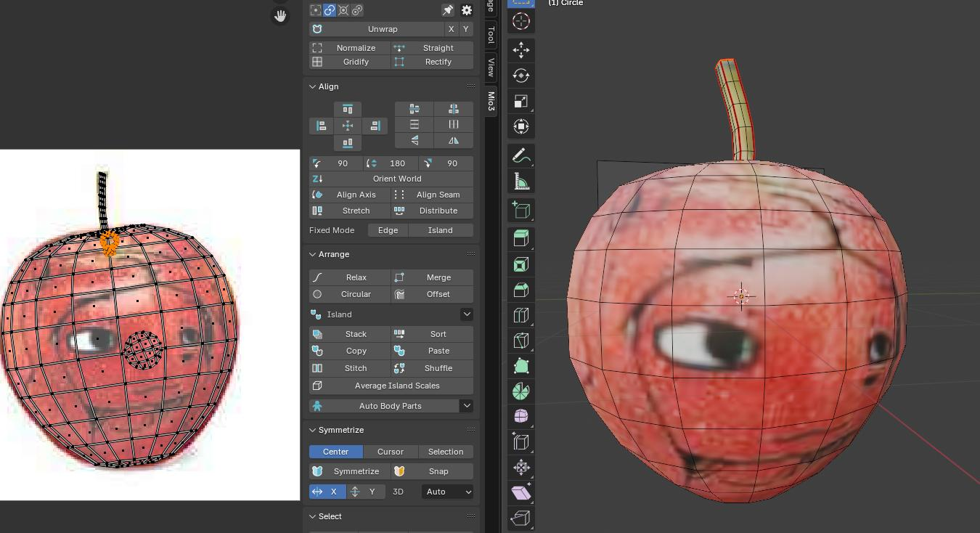
Task: Click the Auto Body Parts button
Action: click(384, 406)
